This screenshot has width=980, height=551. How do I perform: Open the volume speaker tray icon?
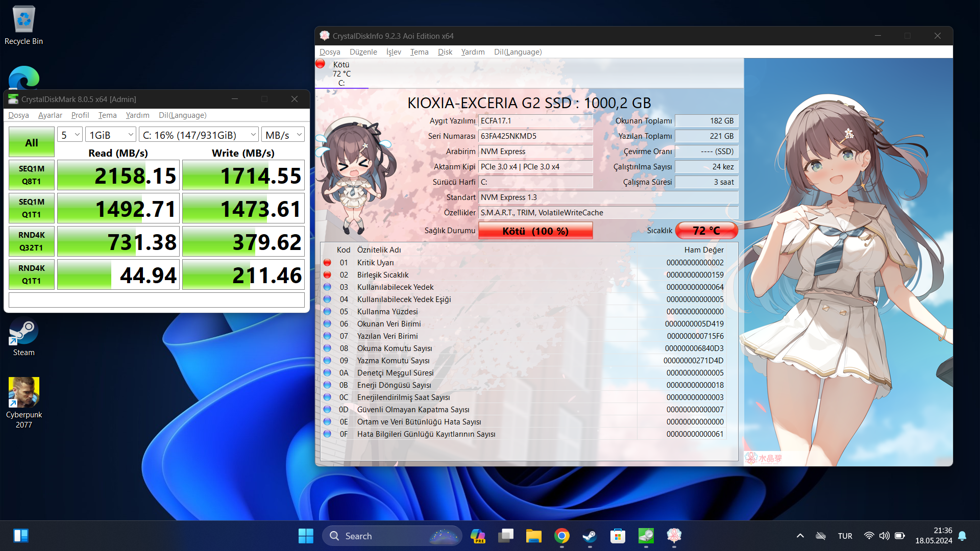click(x=884, y=536)
